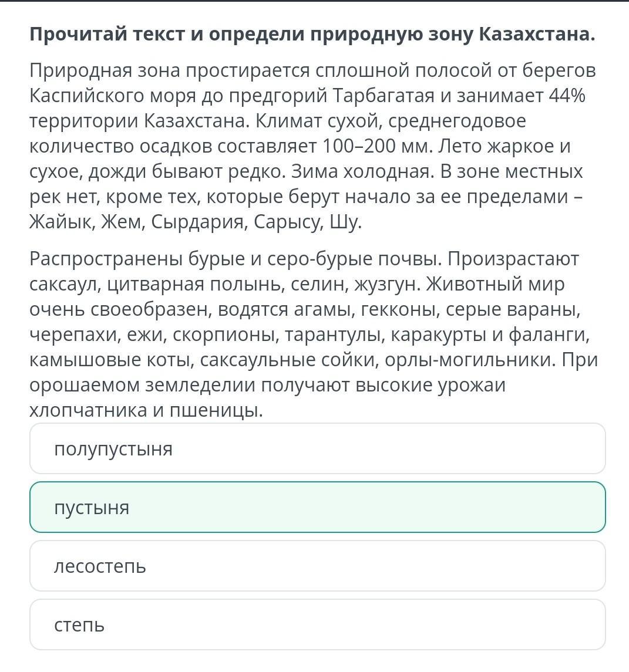Click the first paragraph starting «Природная зона простирается»

click(312, 146)
